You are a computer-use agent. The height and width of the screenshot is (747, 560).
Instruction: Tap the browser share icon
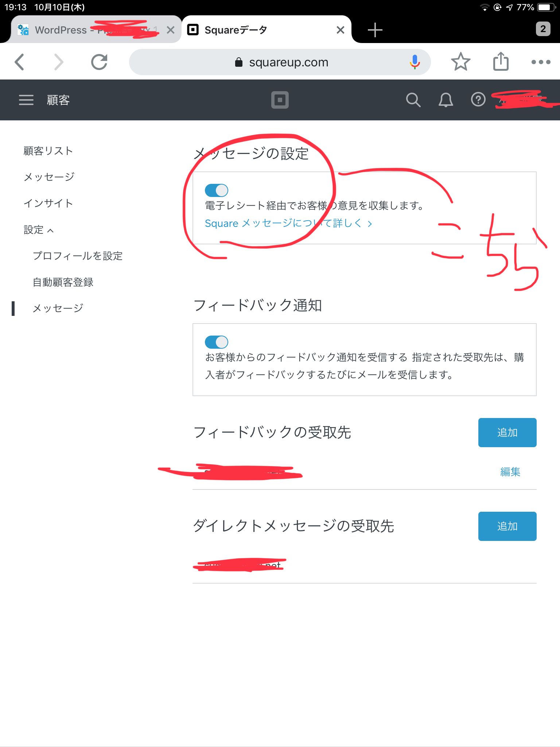(x=501, y=62)
